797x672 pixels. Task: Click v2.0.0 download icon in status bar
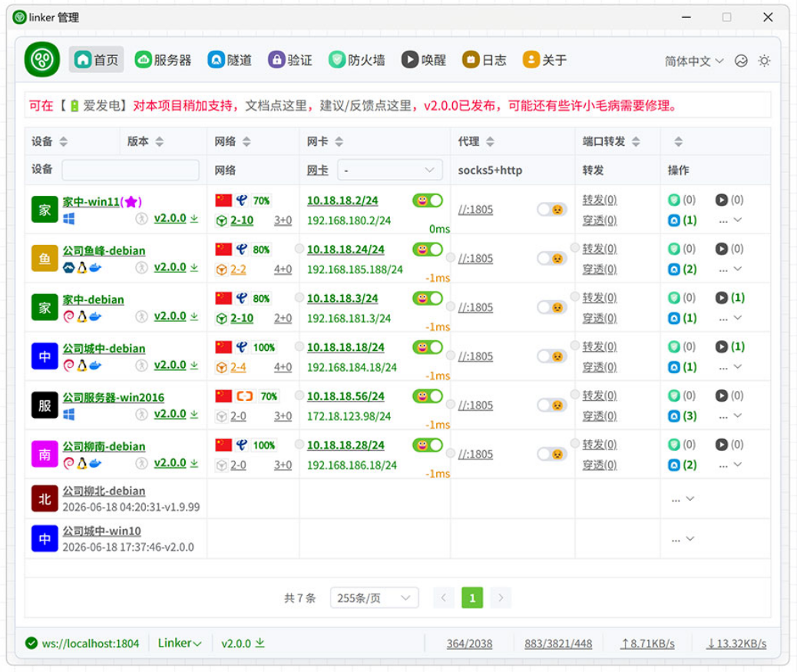click(x=260, y=643)
